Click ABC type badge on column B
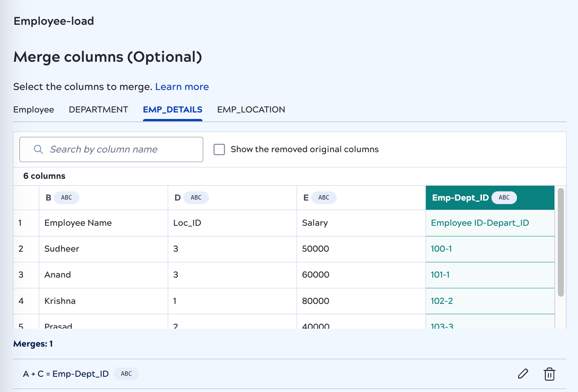Screen dimensions: 578x392 point(66,198)
